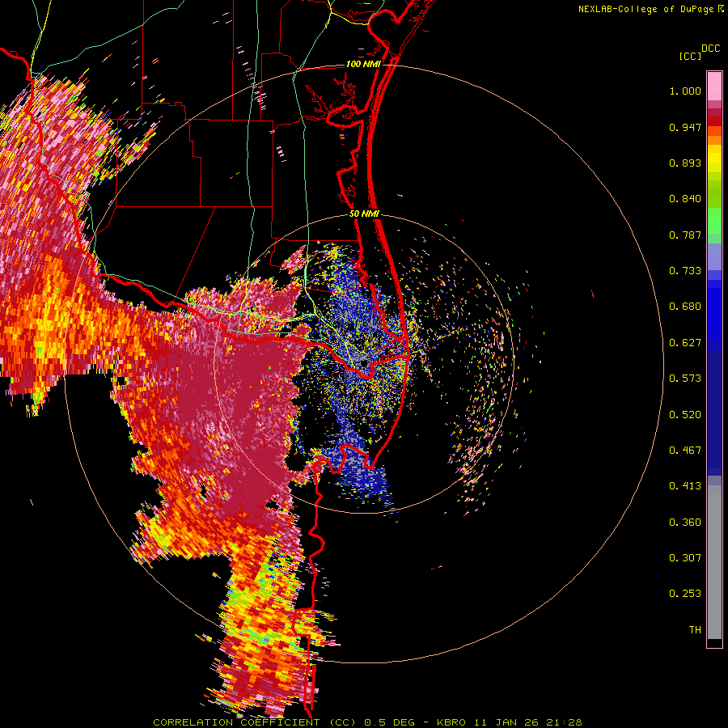Image resolution: width=728 pixels, height=728 pixels.
Task: Click the 0.840 color scale value
Action: [x=685, y=199]
